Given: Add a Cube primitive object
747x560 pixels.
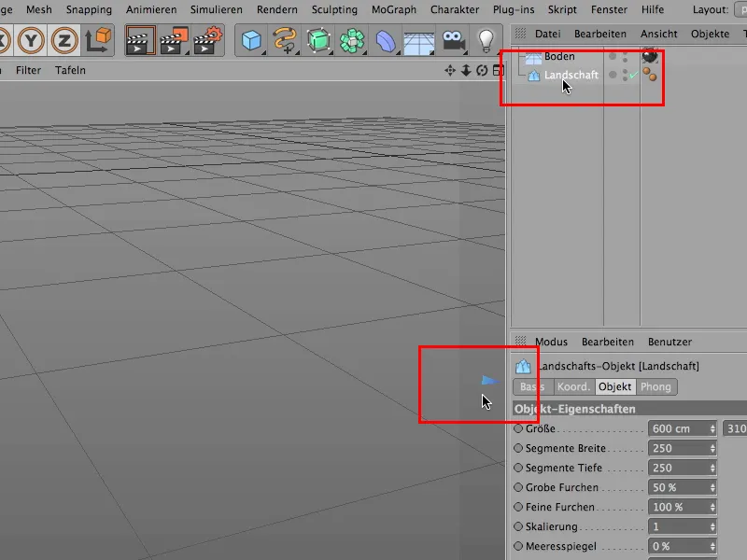Looking at the screenshot, I should pos(251,40).
